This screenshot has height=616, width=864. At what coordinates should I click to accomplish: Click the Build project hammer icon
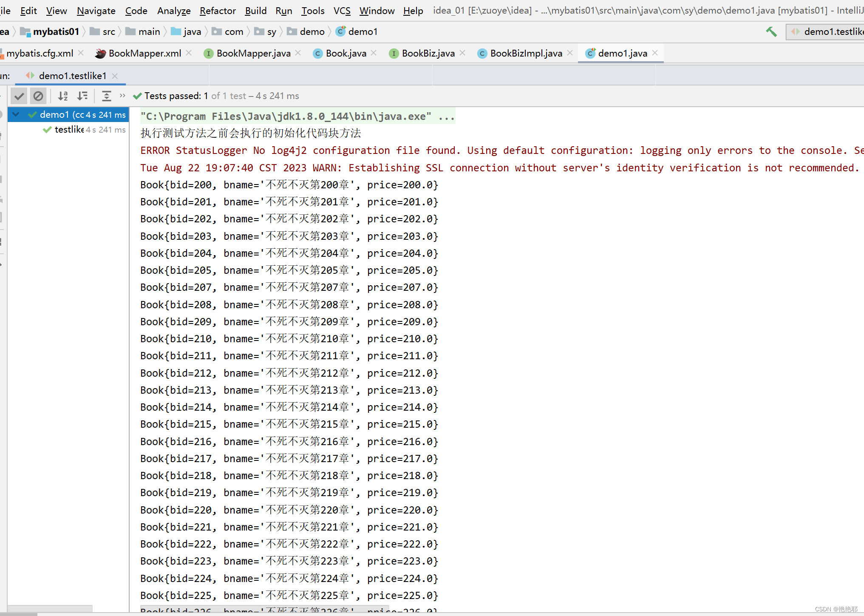[x=771, y=32]
